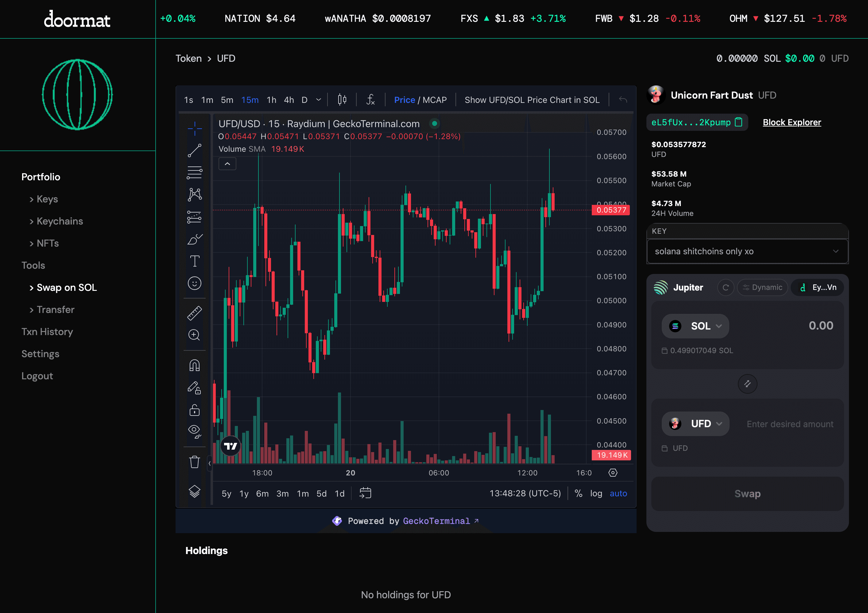868x613 pixels.
Task: Select the trend line drawing tool
Action: [194, 150]
